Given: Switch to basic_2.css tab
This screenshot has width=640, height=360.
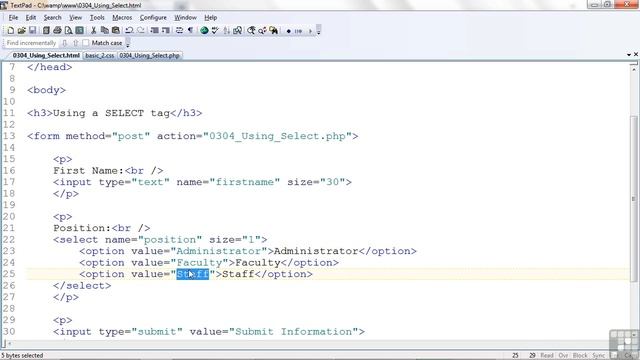Looking at the screenshot, I should point(100,55).
